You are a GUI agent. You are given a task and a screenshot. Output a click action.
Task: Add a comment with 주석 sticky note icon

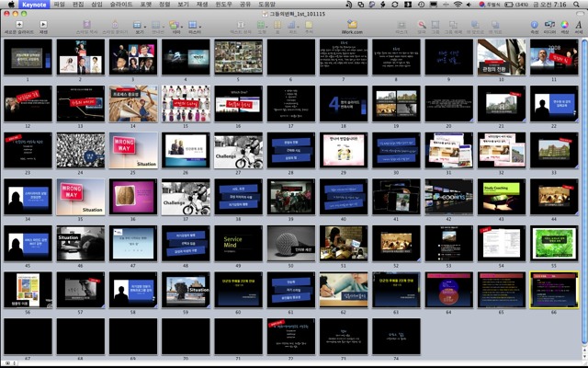point(309,25)
